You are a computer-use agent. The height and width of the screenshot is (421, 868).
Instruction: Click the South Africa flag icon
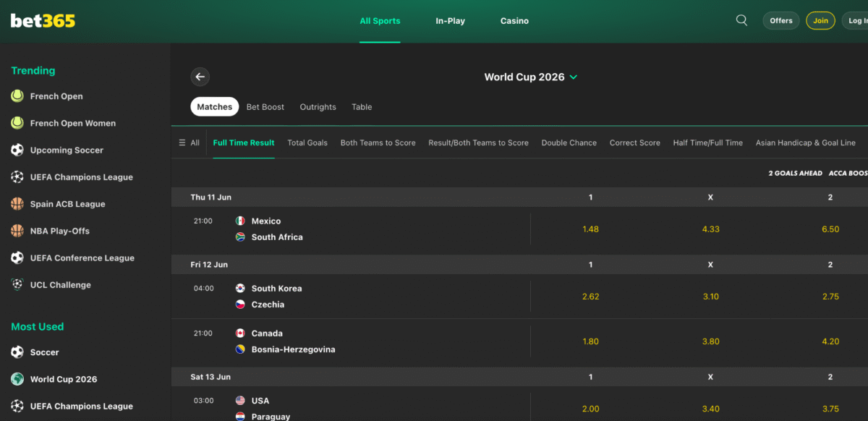(x=240, y=237)
